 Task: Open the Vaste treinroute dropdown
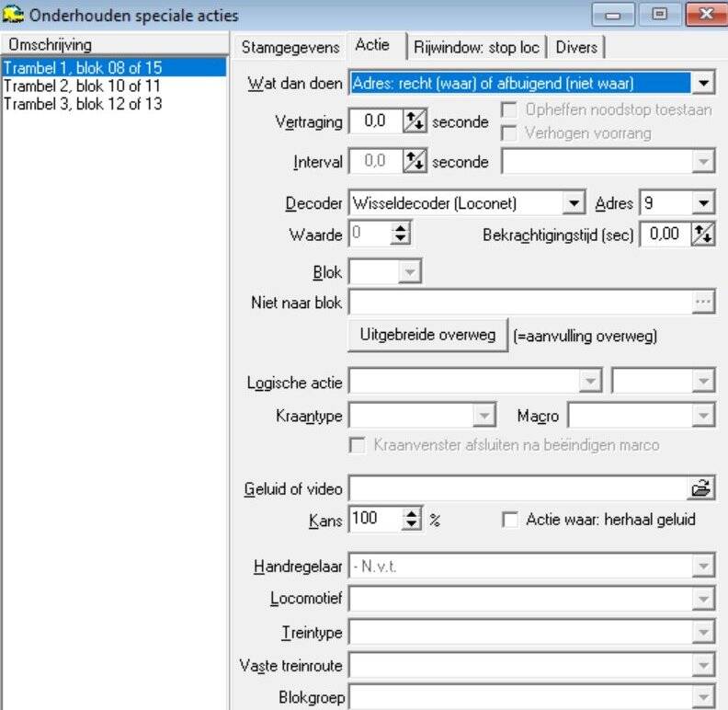(x=703, y=665)
